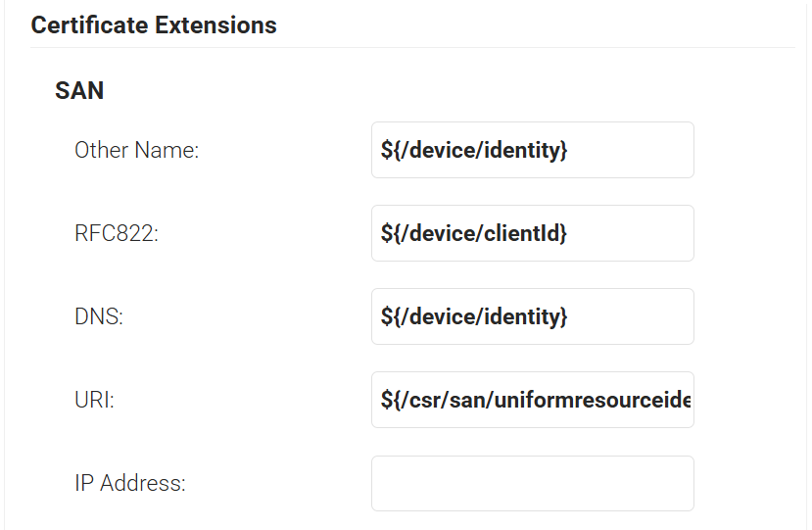Click ${/device/identity} text in DNS row
Image resolution: width=812 pixels, height=530 pixels.
[x=474, y=316]
